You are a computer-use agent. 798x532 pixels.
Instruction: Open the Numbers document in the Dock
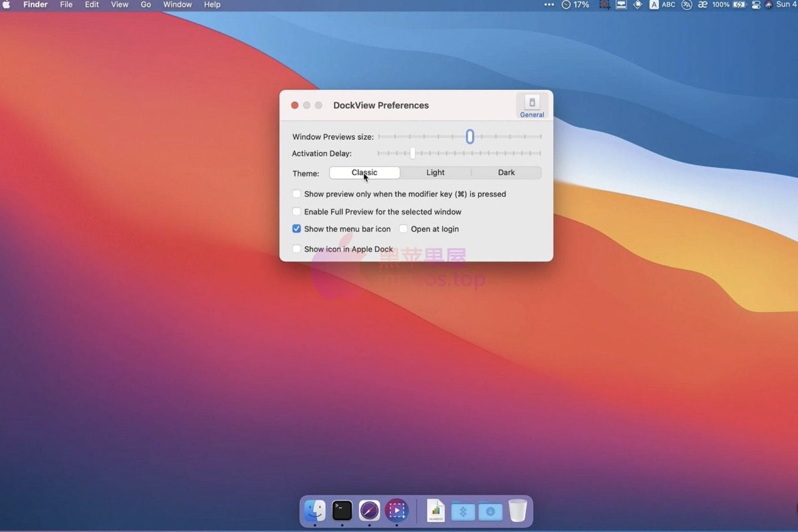click(436, 511)
